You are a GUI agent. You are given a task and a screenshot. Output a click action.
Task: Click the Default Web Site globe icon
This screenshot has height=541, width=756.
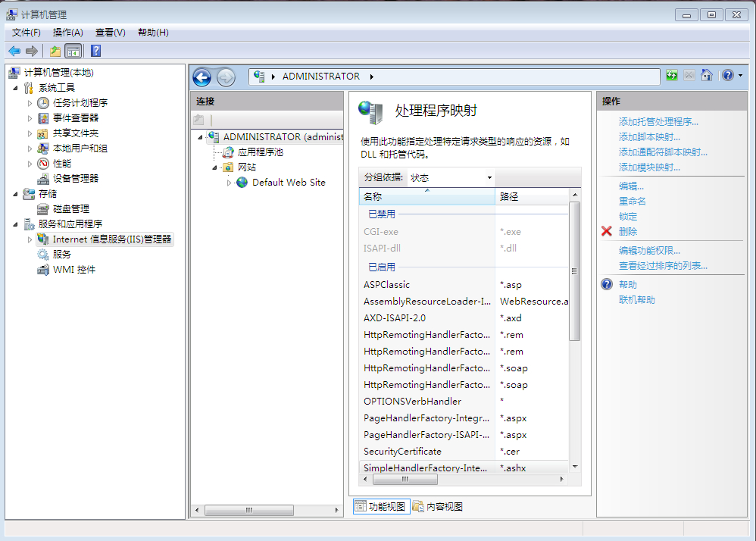click(x=242, y=183)
